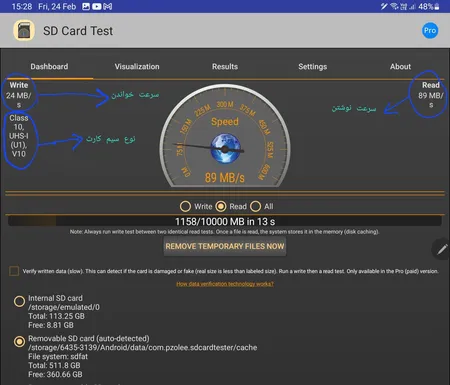The width and height of the screenshot is (450, 385).
Task: Click Remove Temporary Files Now button
Action: (225, 246)
